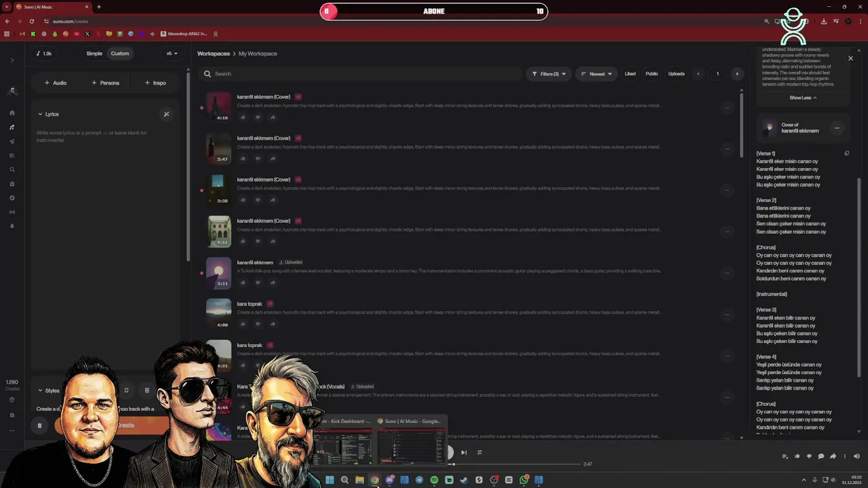868x488 pixels.
Task: Collapse the Lyrics section
Action: click(48, 114)
